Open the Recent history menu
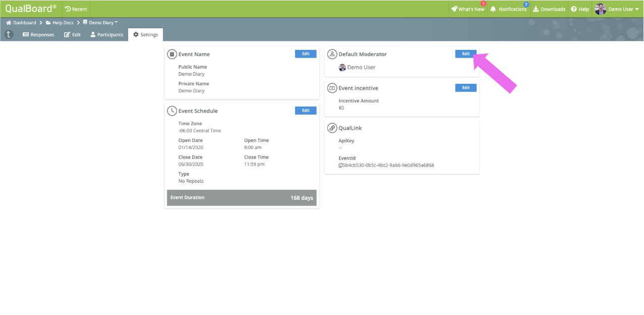The height and width of the screenshot is (315, 644). [x=76, y=9]
